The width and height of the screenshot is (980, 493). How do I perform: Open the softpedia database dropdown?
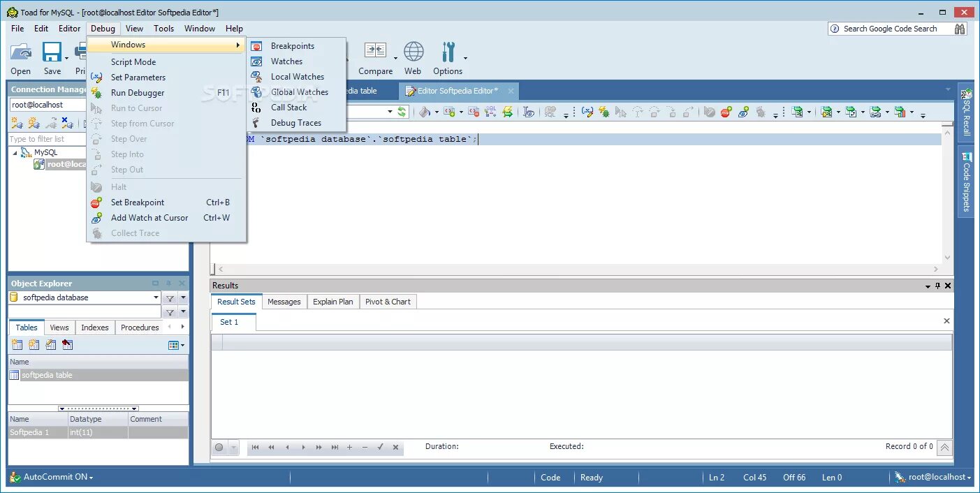[x=156, y=297]
